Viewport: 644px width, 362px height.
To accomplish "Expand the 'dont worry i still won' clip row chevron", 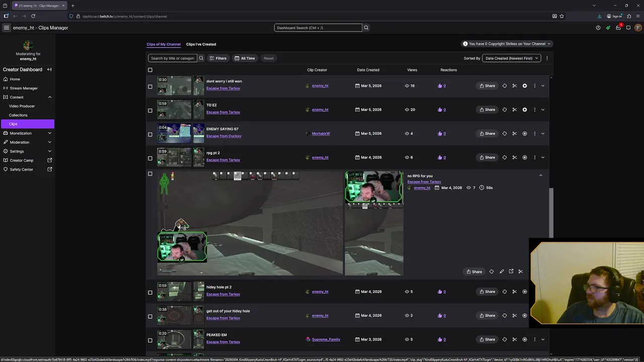I will pos(543,86).
